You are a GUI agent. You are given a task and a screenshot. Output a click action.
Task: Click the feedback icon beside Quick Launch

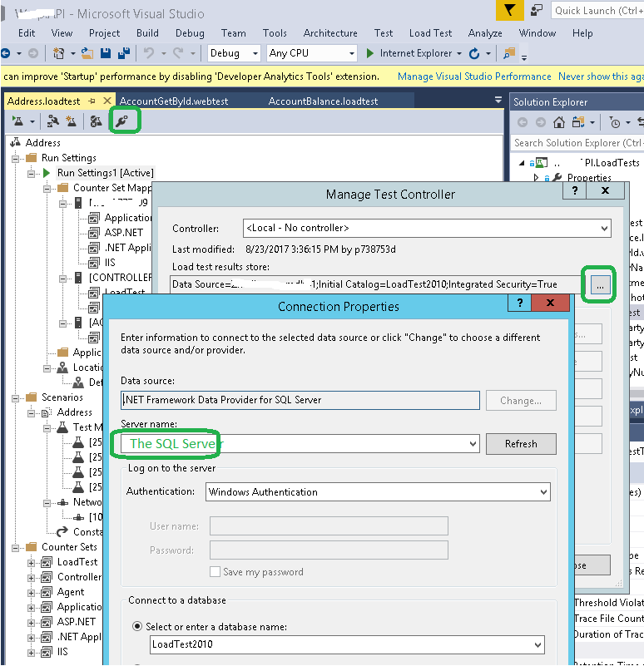pyautogui.click(x=537, y=10)
